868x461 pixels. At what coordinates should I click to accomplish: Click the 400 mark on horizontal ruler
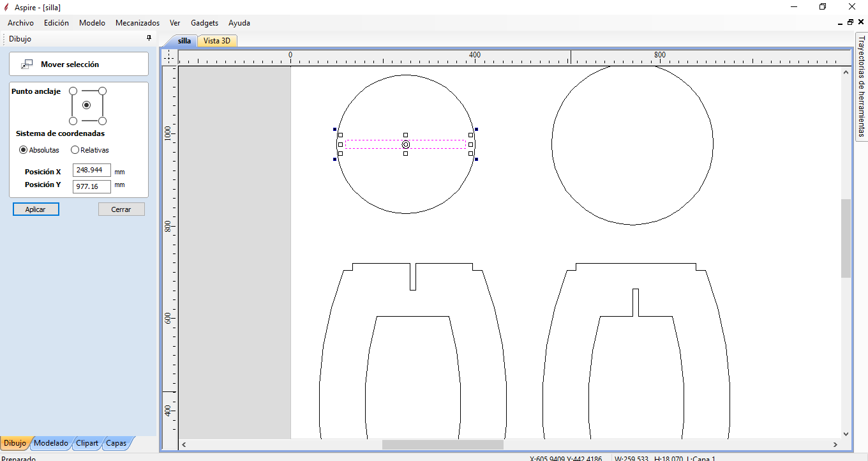pos(475,56)
